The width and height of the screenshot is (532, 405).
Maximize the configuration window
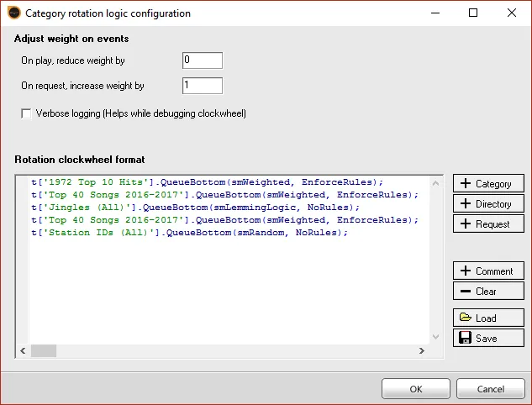473,13
